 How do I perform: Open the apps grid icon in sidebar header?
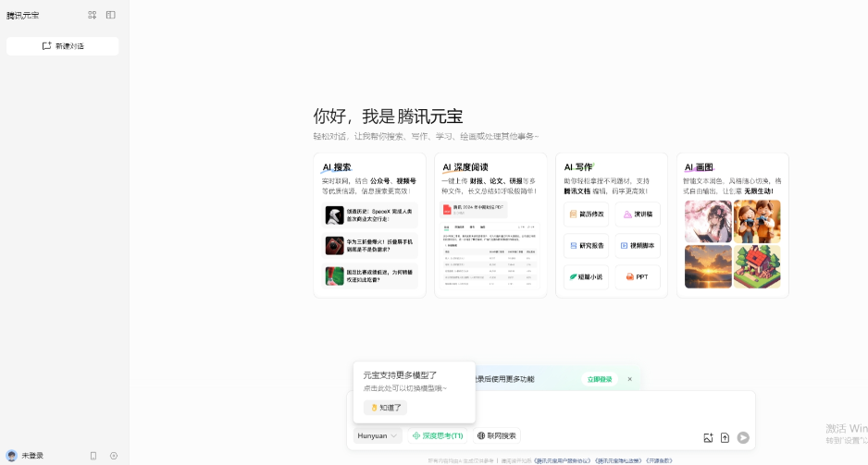coord(92,15)
